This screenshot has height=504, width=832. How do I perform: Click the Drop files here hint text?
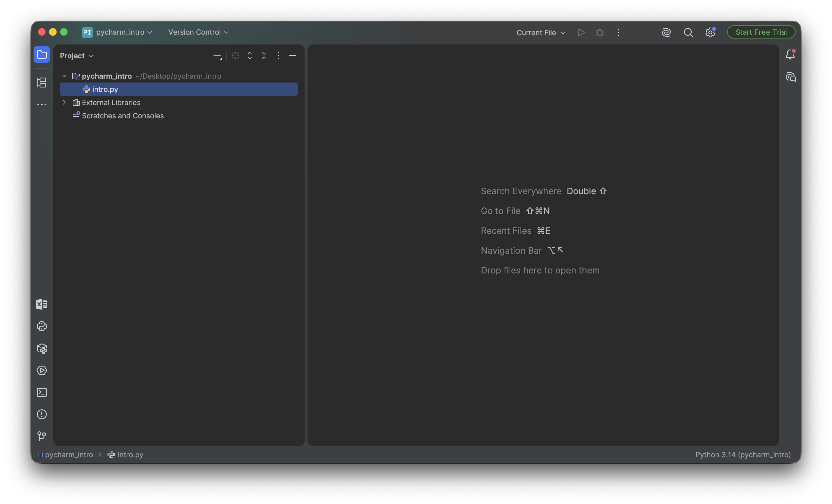point(540,270)
